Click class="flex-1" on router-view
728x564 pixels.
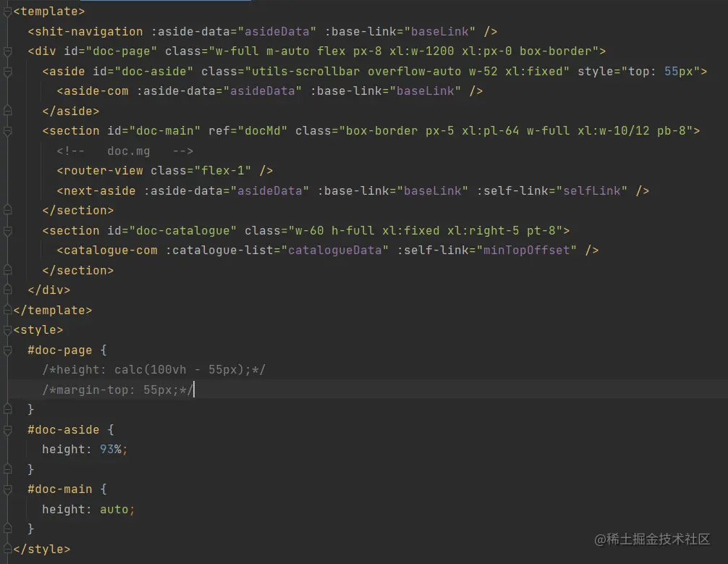[x=200, y=171]
